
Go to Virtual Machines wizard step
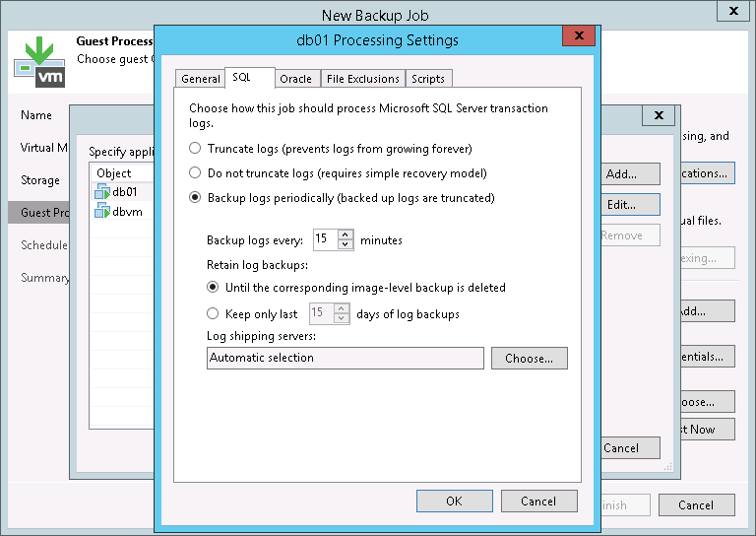point(44,147)
